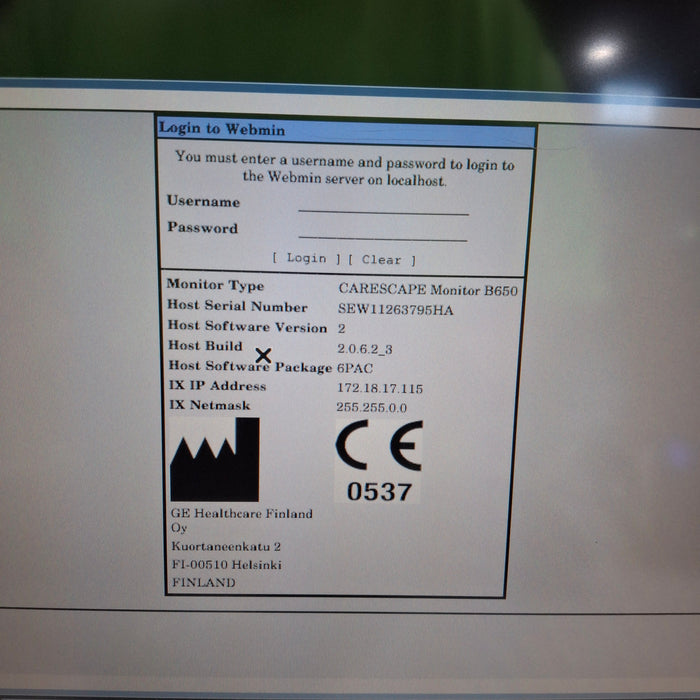Click the CARESCAPE Monitor B650 value
This screenshot has height=700, width=700.
click(x=428, y=288)
